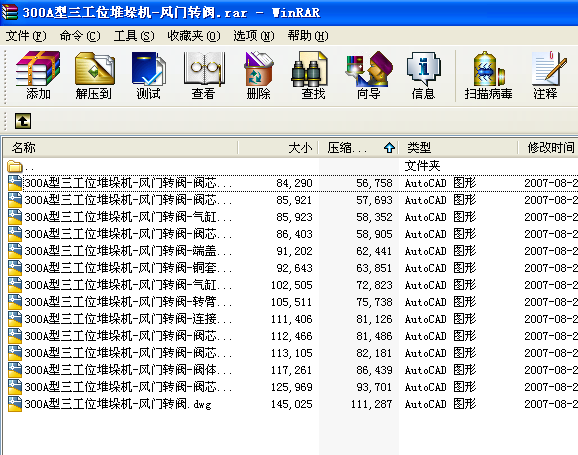Sort by the 类型 column header
This screenshot has width=578, height=455.
(x=458, y=148)
